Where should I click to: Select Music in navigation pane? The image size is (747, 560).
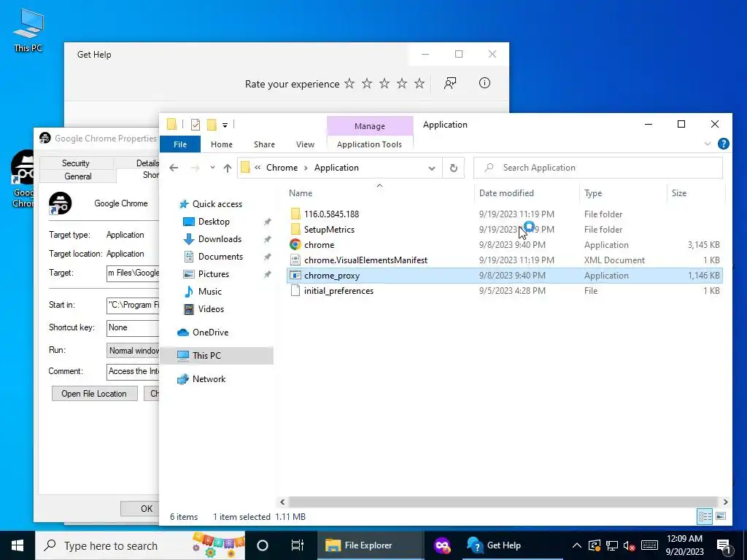209,292
